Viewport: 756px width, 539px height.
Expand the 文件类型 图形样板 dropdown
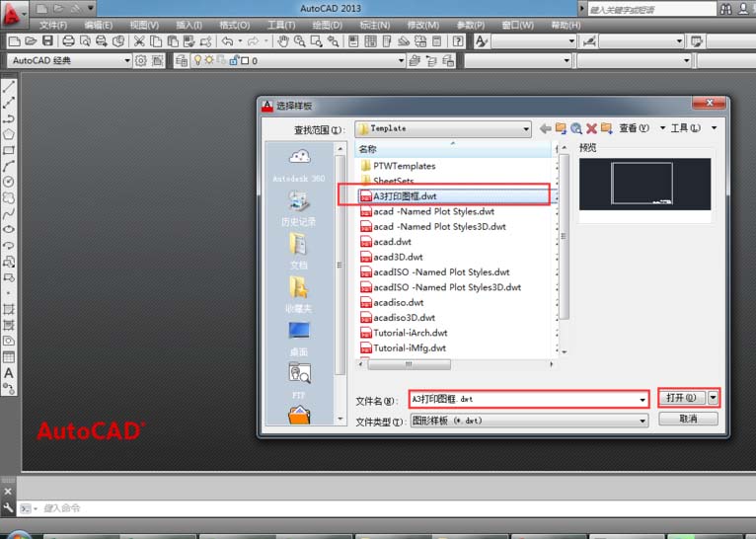point(643,421)
